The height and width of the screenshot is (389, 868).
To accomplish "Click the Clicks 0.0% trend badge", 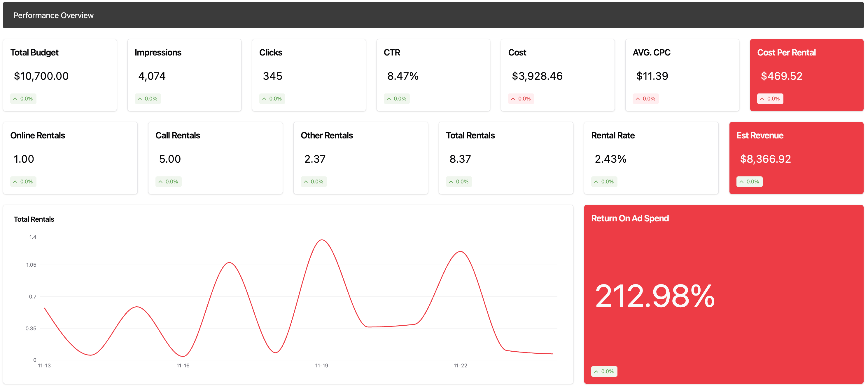I will (x=272, y=98).
